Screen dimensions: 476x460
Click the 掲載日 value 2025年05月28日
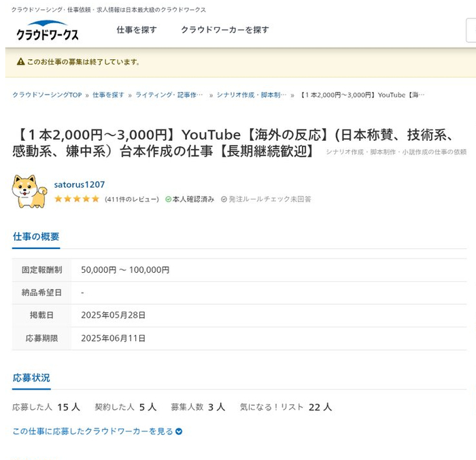point(113,315)
